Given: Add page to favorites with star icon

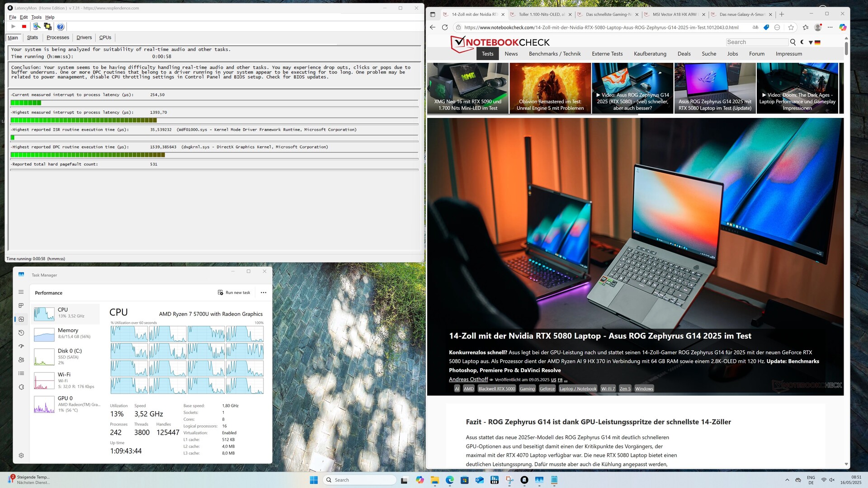Looking at the screenshot, I should (x=791, y=27).
